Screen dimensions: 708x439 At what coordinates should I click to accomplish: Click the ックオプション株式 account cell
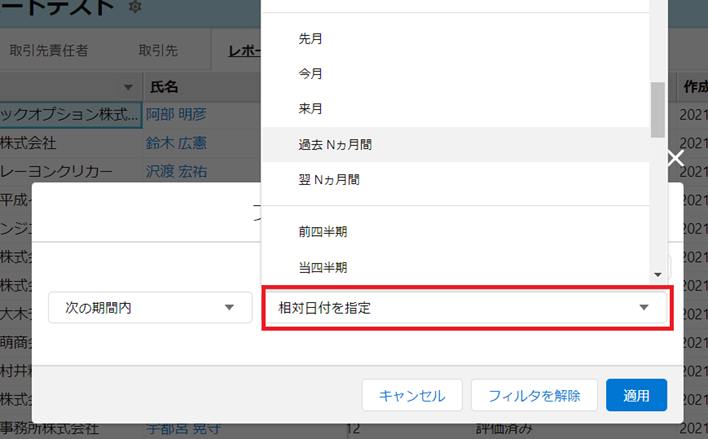71,115
